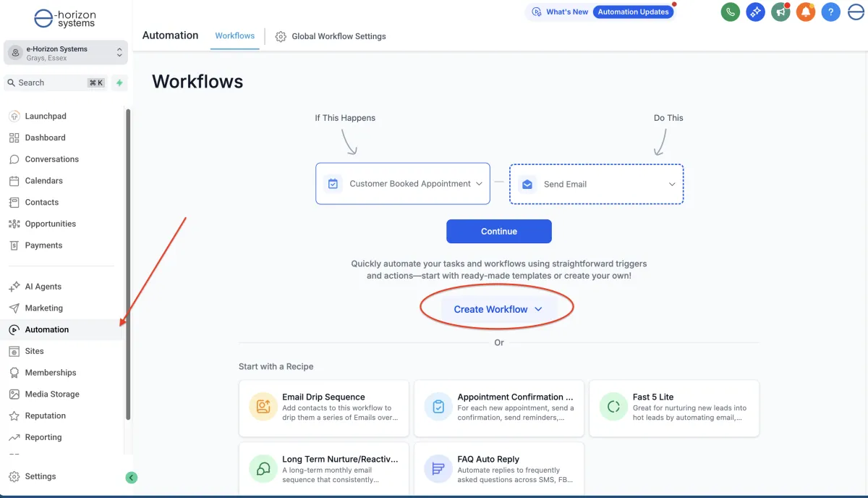Click the sidebar Search field
The image size is (868, 498).
[x=56, y=83]
